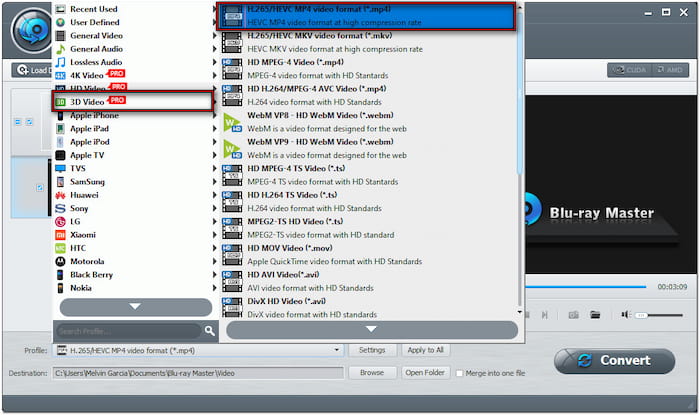Click the 3D Video icon
The image size is (700, 415).
tap(60, 102)
